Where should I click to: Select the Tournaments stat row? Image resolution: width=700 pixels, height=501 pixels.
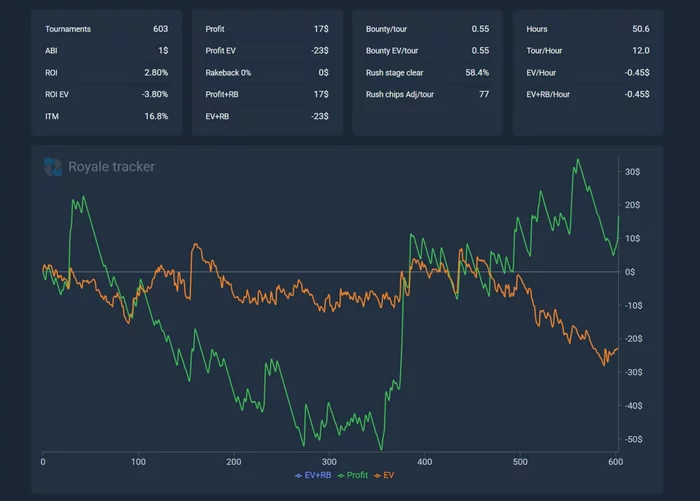pos(106,29)
